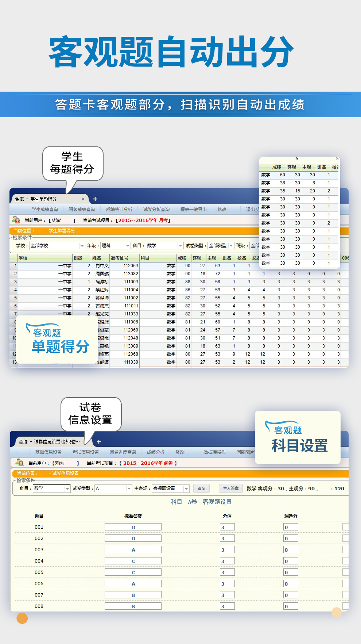The image size is (361, 644).
Task: Close the 学生单题得分 browser tab
Action: [x=83, y=199]
